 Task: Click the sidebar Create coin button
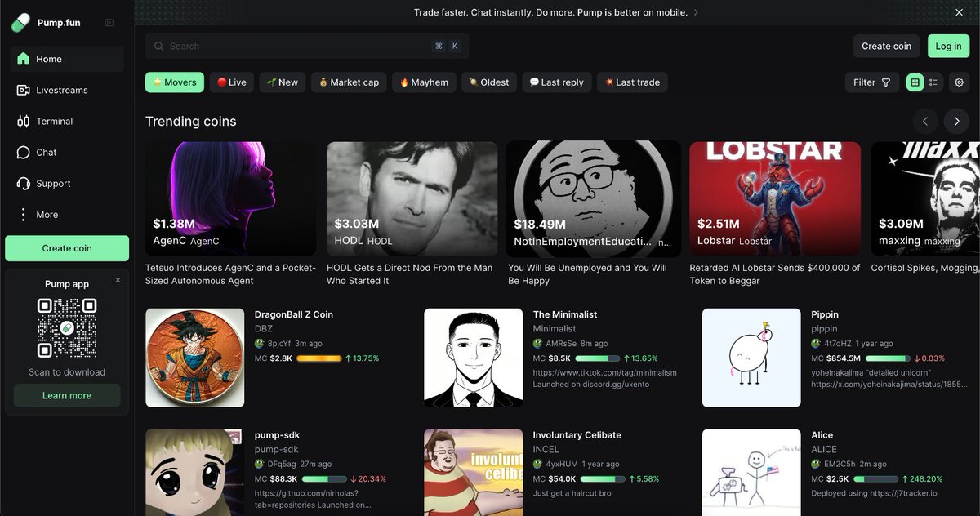click(x=67, y=248)
